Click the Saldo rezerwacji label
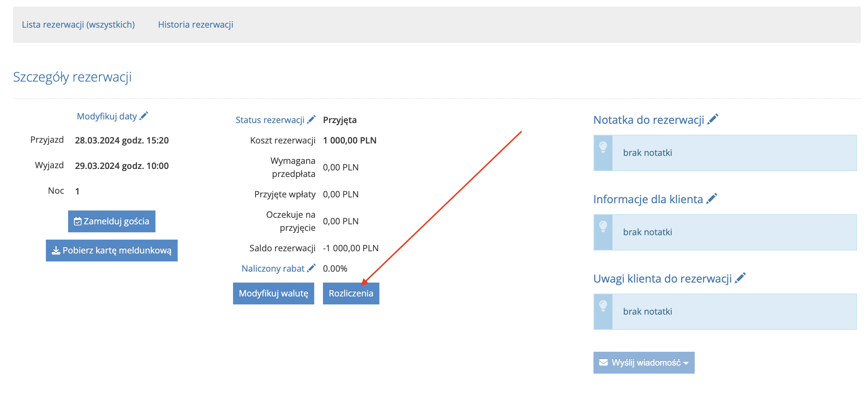 282,248
